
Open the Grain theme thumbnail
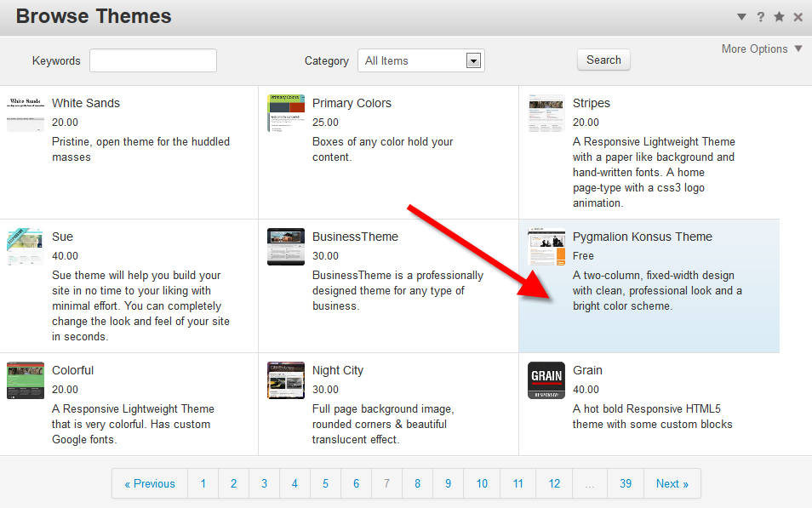tap(546, 380)
